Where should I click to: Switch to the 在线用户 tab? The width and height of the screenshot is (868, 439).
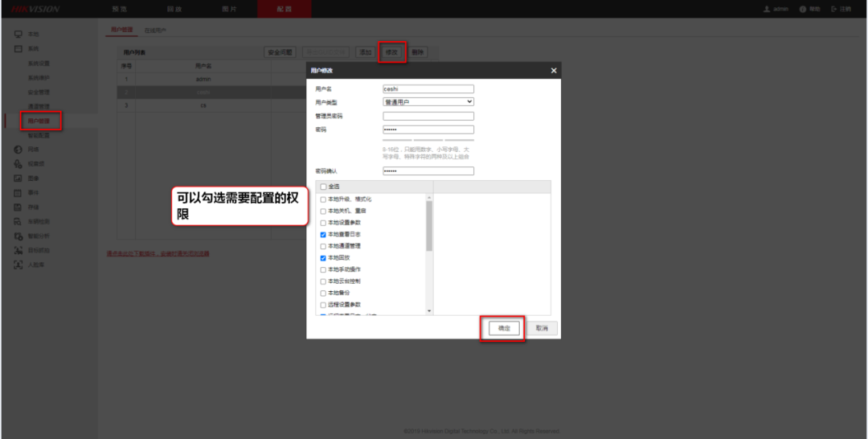click(x=155, y=30)
